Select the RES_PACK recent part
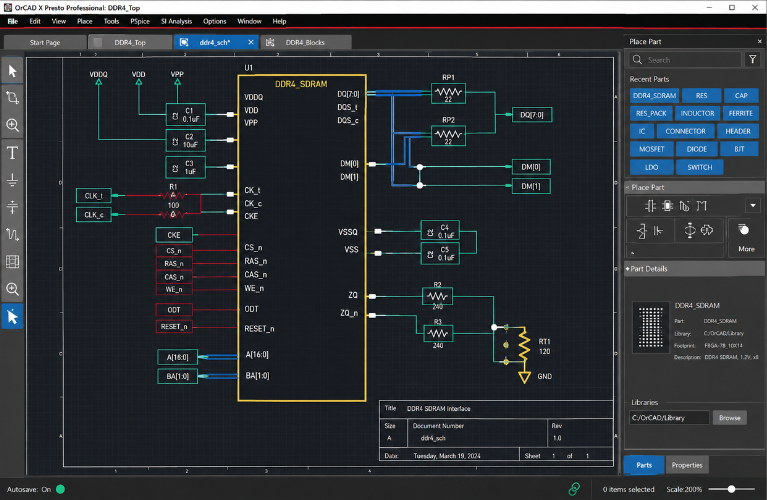 [651, 113]
